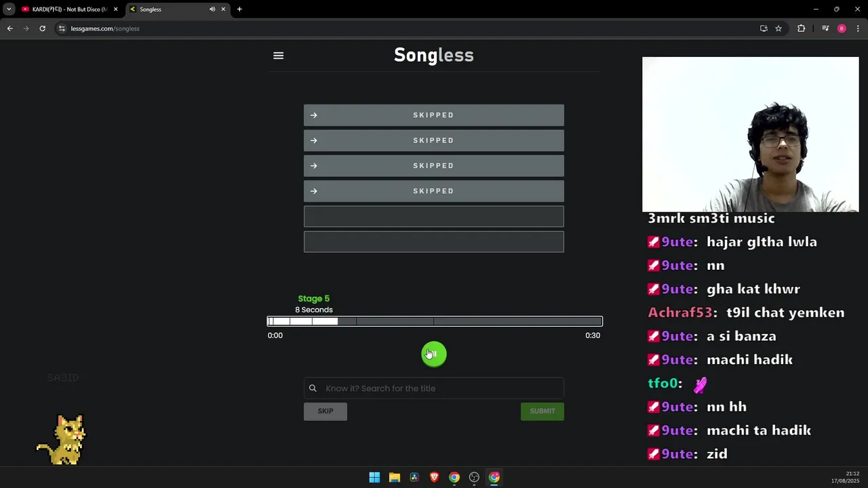This screenshot has width=868, height=488.
Task: Minimize the browser window
Action: (816, 9)
